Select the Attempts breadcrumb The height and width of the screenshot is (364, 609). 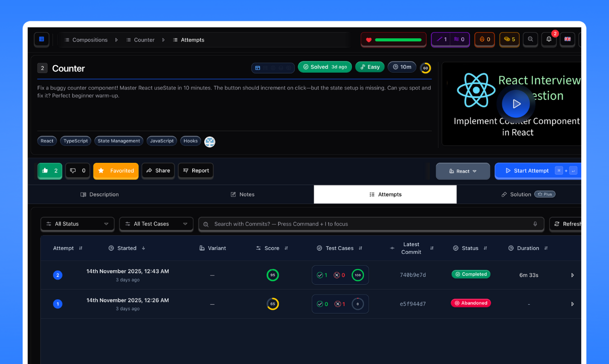pos(188,40)
